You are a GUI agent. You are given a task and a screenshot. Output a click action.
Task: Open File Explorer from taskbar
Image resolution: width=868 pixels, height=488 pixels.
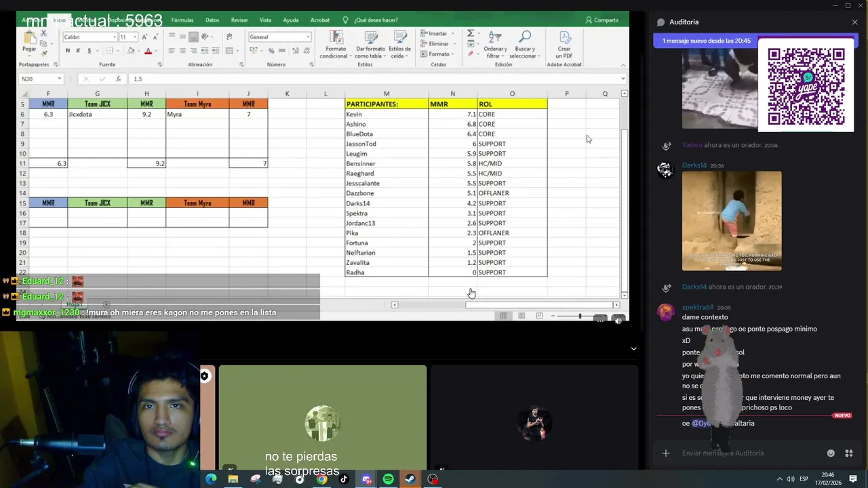(233, 479)
